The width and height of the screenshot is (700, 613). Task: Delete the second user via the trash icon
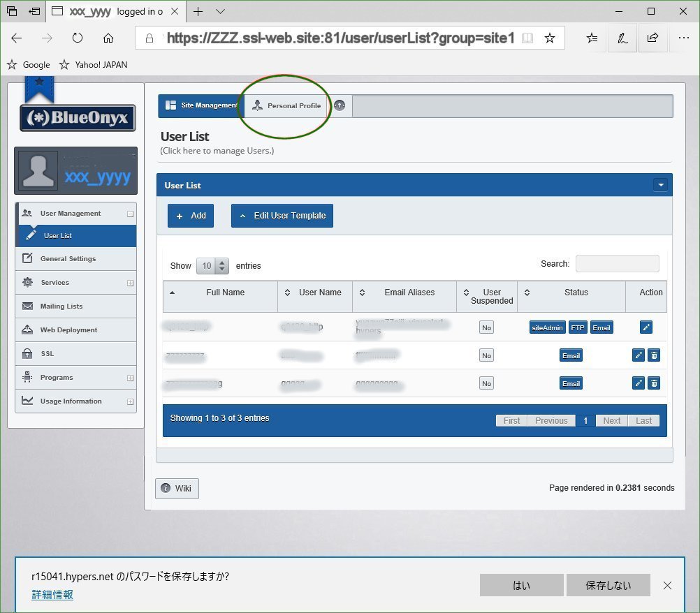click(654, 355)
